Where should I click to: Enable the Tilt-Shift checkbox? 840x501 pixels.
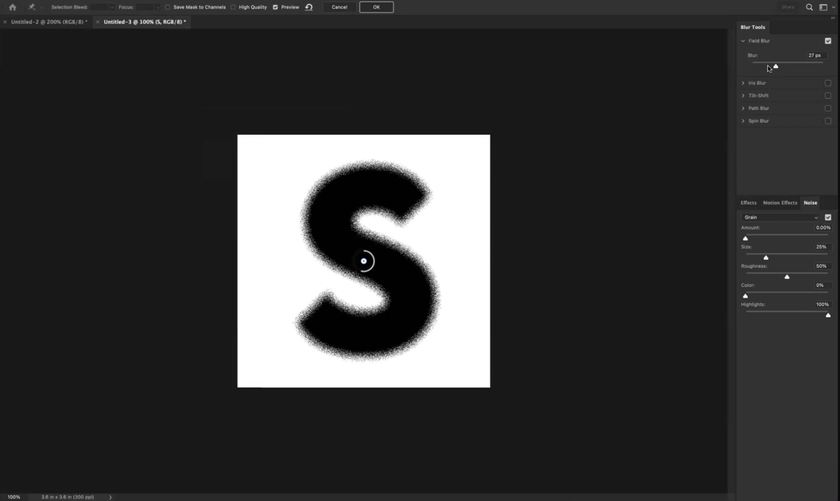click(x=828, y=95)
